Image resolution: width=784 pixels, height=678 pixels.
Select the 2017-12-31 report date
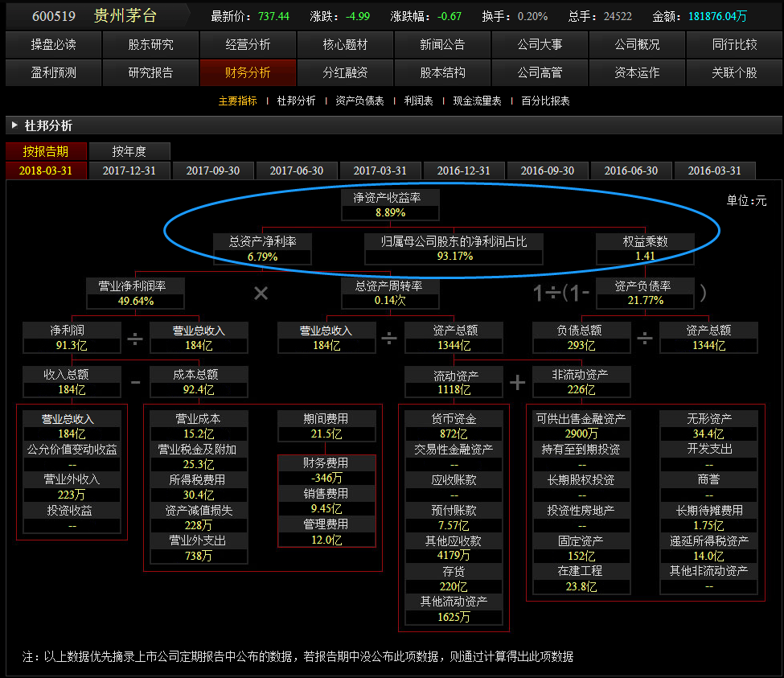(x=129, y=171)
